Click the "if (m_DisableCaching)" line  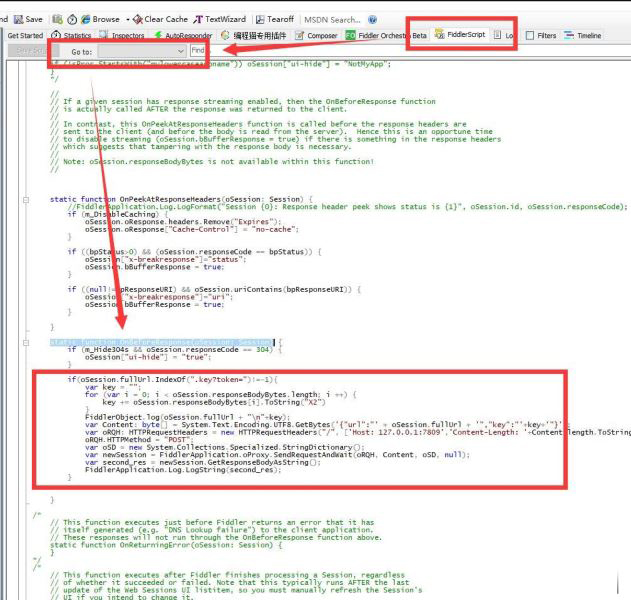(x=118, y=214)
